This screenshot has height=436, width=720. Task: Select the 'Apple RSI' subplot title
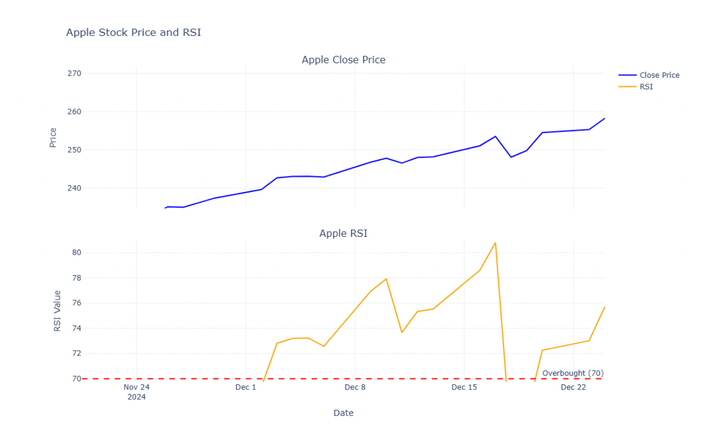[343, 233]
